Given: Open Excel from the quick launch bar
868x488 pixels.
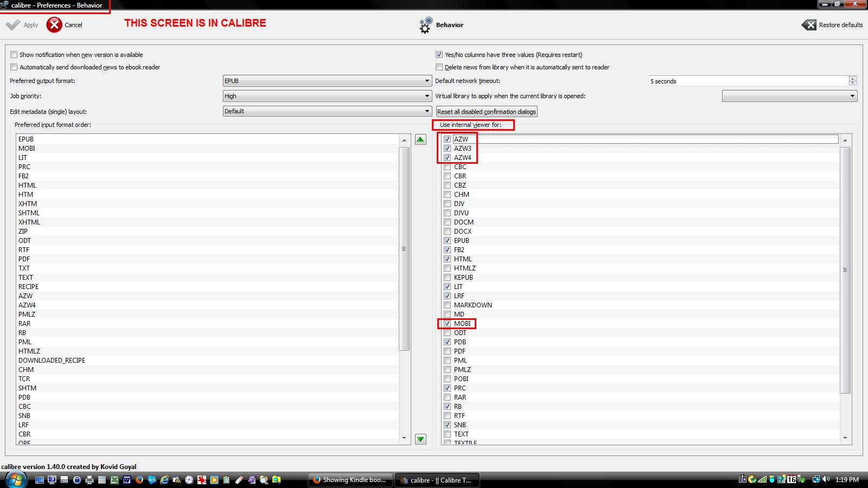Looking at the screenshot, I should tap(114, 480).
